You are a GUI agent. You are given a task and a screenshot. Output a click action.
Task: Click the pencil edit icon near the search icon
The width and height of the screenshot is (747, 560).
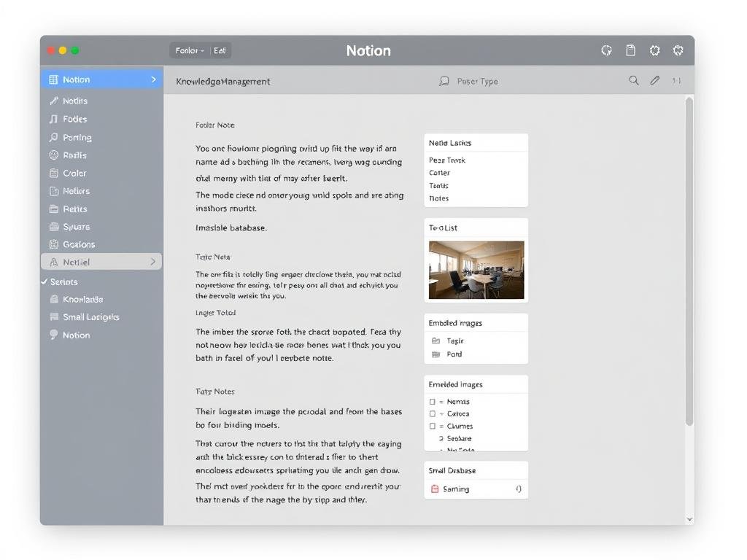click(654, 81)
